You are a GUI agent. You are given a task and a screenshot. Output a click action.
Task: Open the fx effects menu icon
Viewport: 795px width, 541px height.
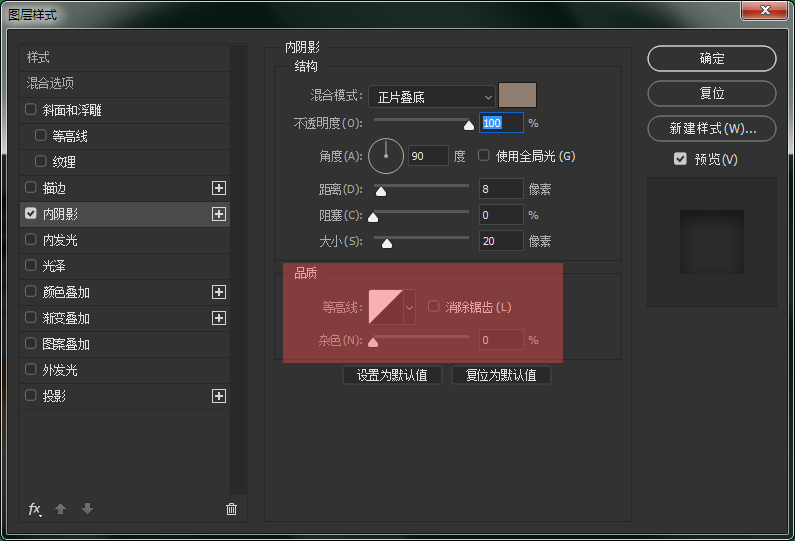(x=34, y=509)
